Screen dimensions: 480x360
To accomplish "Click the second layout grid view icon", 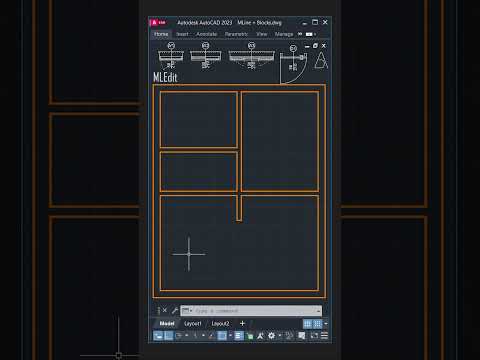I will pos(317,324).
